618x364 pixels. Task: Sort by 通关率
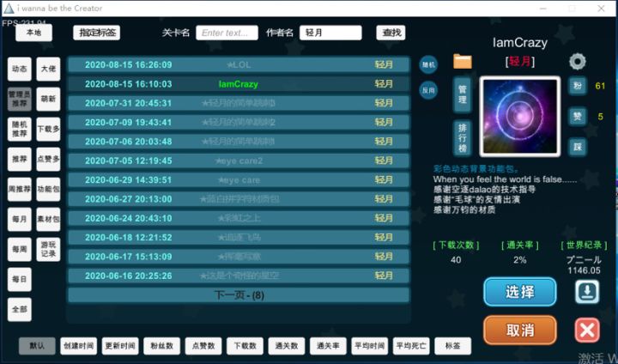(328, 346)
